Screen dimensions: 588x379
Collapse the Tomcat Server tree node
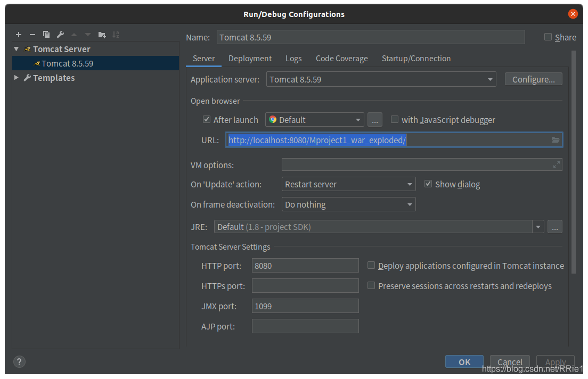[16, 49]
